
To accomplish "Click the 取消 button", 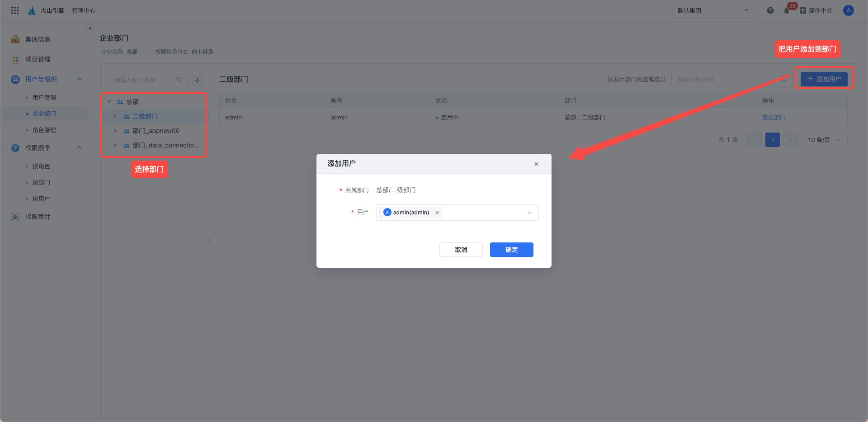I will 461,250.
